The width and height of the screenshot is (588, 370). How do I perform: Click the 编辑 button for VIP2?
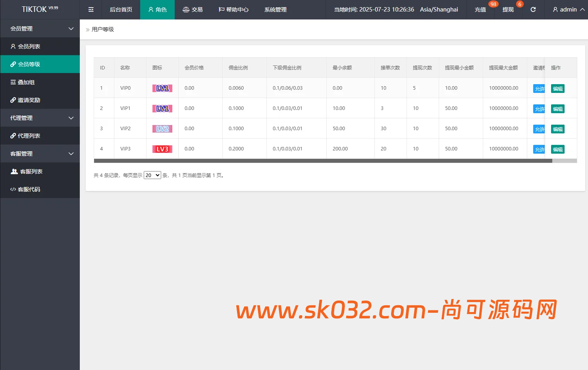click(557, 129)
